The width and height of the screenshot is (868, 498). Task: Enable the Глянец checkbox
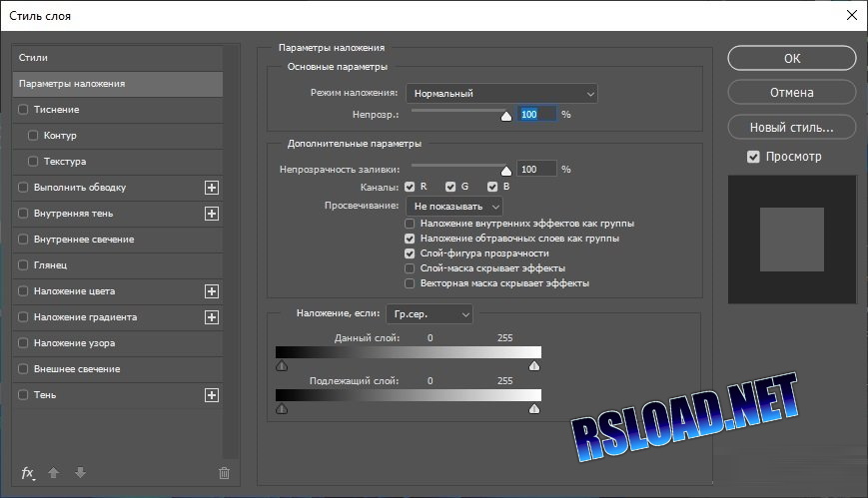click(23, 265)
